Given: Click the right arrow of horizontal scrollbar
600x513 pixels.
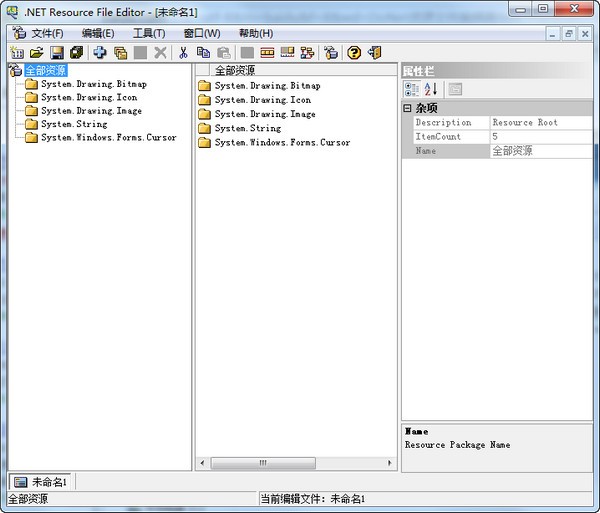Looking at the screenshot, I should tap(390, 463).
